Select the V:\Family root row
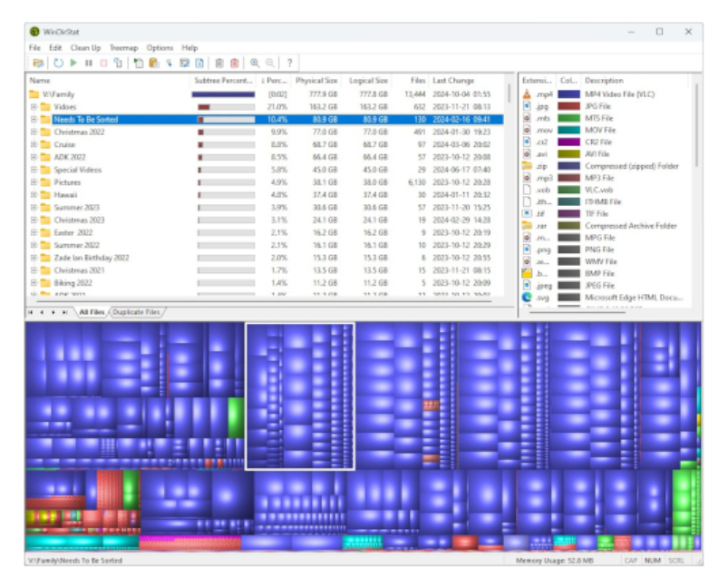This screenshot has height=587, width=728. coord(266,94)
